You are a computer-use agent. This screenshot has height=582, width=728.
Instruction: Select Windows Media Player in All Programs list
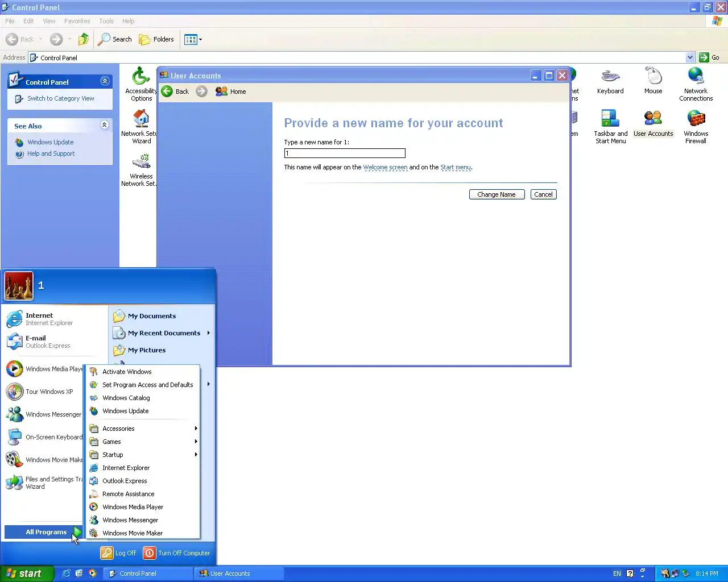143,507
